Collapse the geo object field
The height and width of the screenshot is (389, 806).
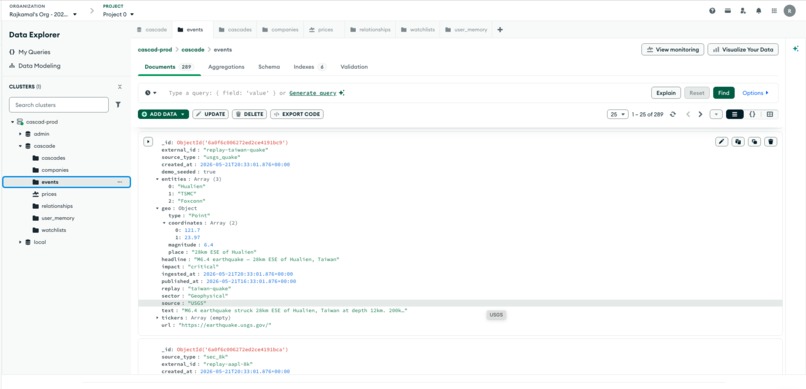157,209
